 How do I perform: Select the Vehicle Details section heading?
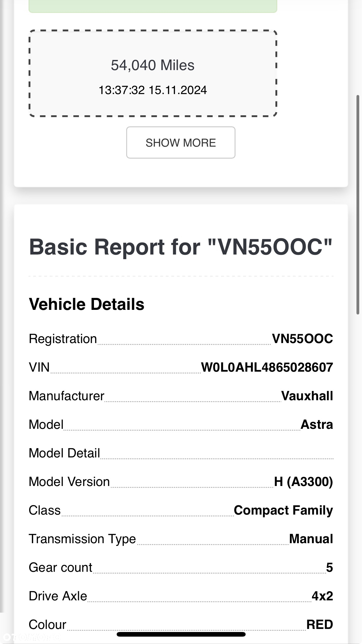pyautogui.click(x=87, y=304)
